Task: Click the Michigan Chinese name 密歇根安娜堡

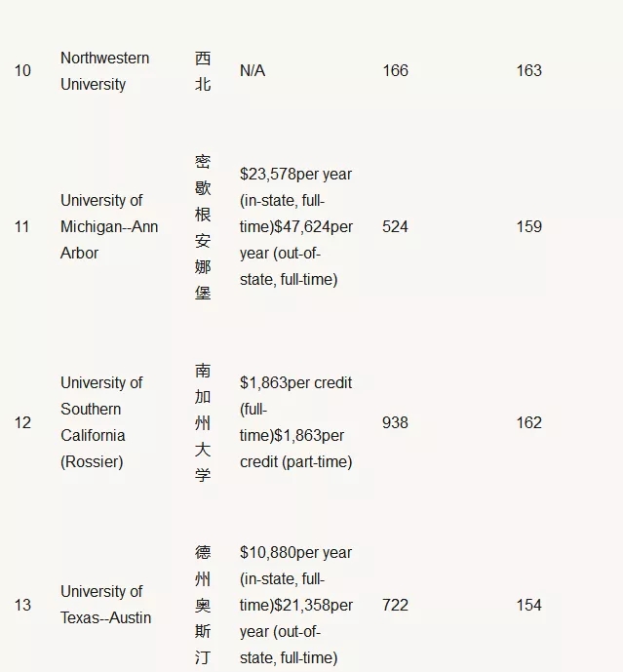Action: 203,226
